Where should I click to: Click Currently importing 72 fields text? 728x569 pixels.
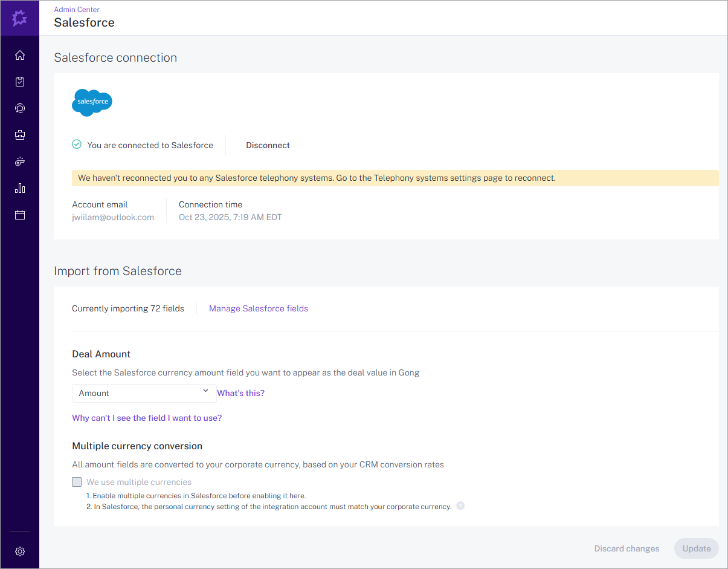[x=128, y=308]
